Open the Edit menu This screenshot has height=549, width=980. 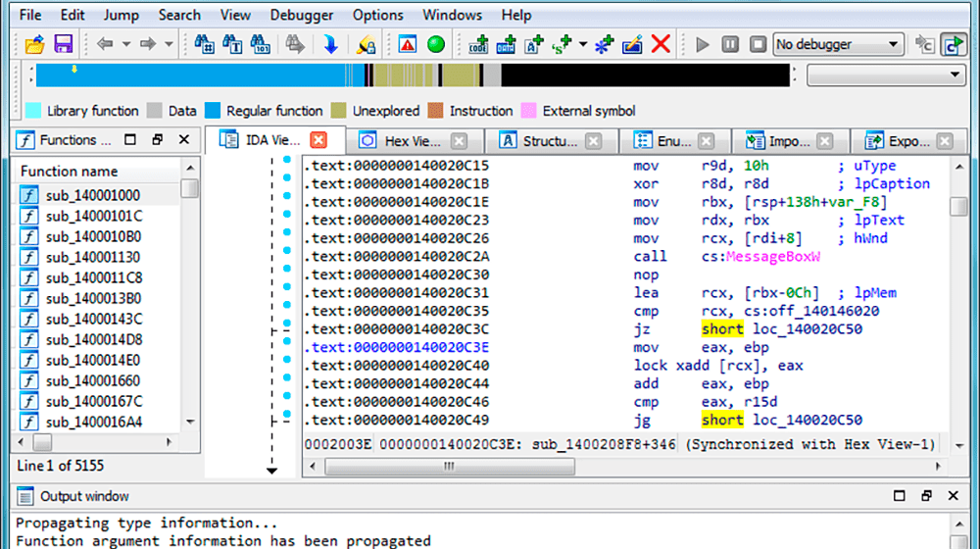73,15
